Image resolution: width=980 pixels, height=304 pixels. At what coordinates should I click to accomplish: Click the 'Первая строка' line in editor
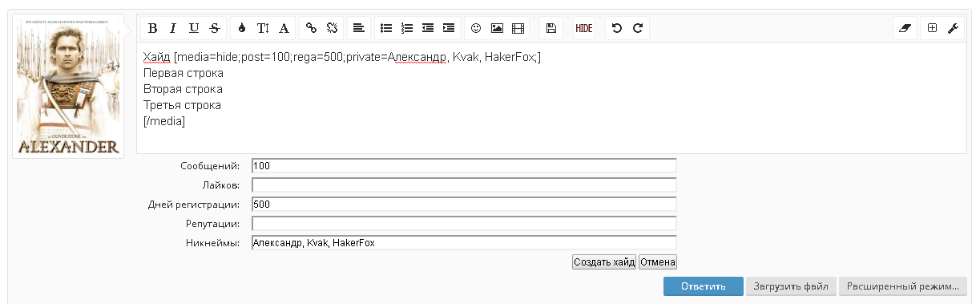coord(183,73)
